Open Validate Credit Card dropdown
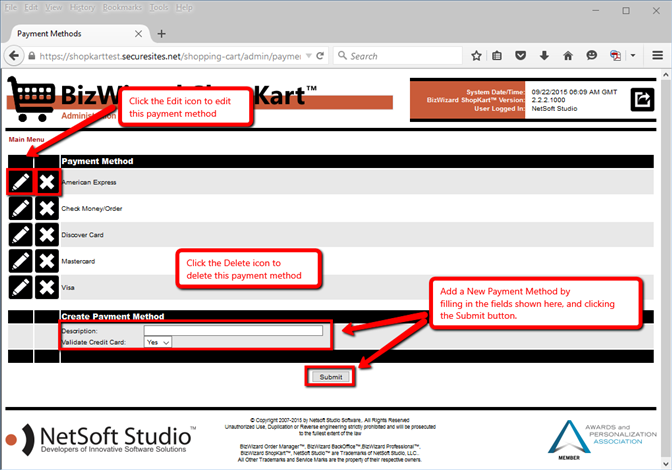This screenshot has height=470, width=672. pos(158,342)
